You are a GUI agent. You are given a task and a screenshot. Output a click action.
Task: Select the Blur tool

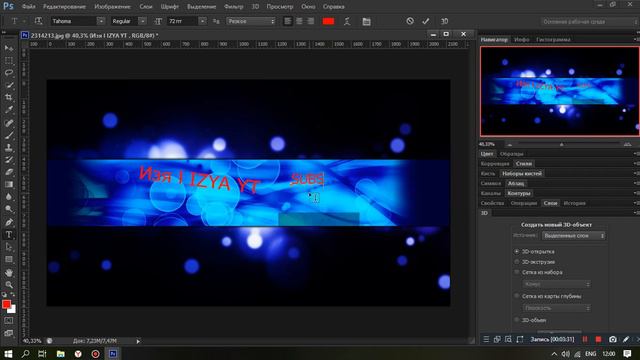click(x=9, y=197)
